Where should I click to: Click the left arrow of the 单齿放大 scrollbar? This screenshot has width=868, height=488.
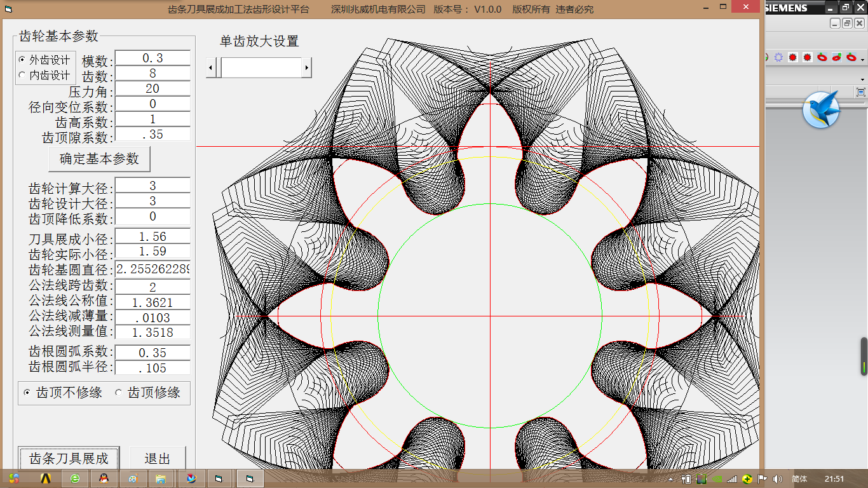tap(212, 67)
